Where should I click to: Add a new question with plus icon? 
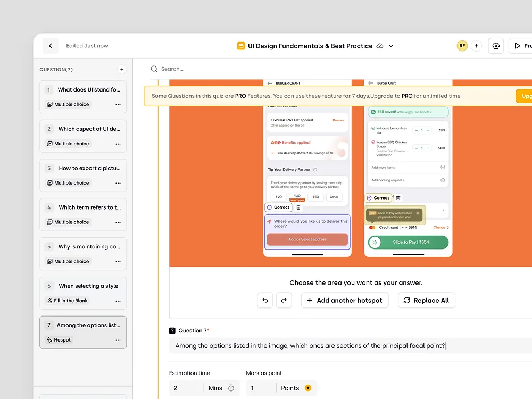[x=122, y=69]
